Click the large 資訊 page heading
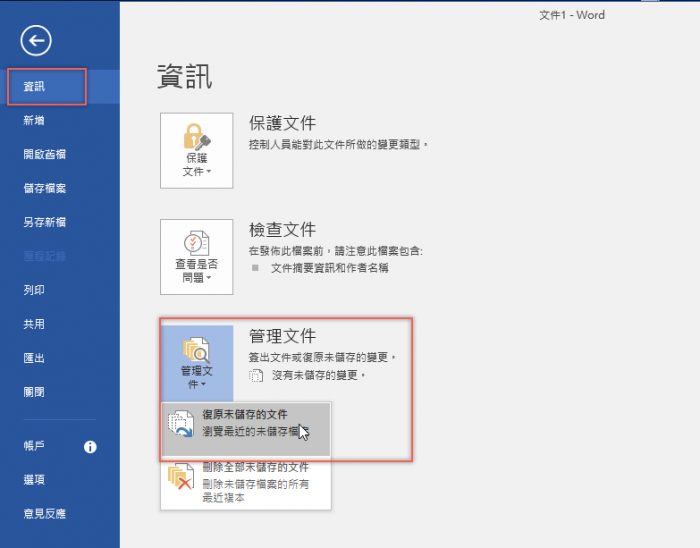700x548 pixels. [185, 76]
